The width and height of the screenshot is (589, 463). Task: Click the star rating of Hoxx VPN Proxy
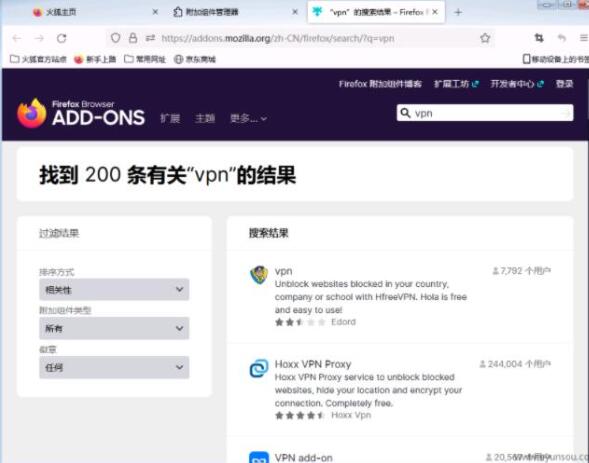300,415
